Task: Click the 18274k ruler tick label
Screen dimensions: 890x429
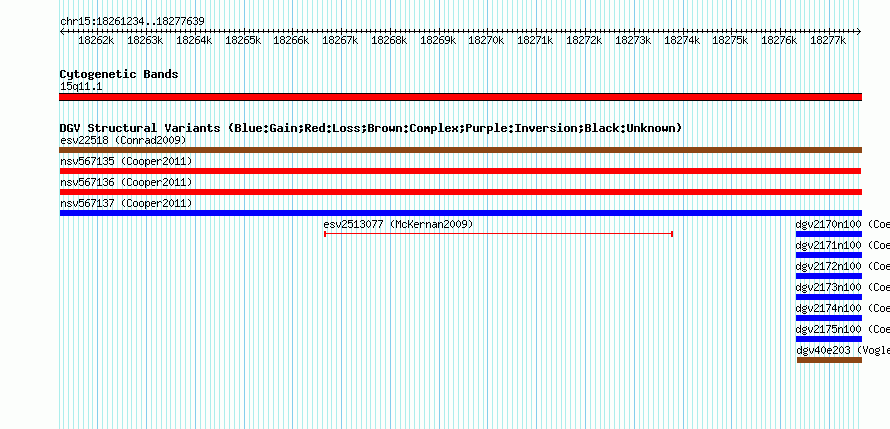Action: [x=682, y=41]
